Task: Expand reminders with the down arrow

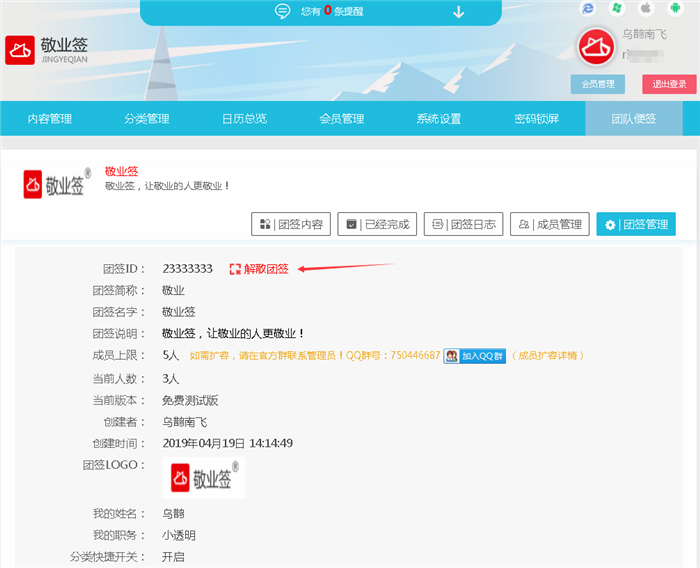Action: pyautogui.click(x=458, y=12)
